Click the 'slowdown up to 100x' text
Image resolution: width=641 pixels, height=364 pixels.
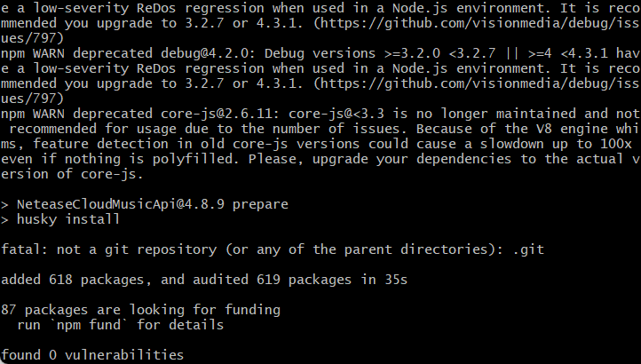(557, 144)
